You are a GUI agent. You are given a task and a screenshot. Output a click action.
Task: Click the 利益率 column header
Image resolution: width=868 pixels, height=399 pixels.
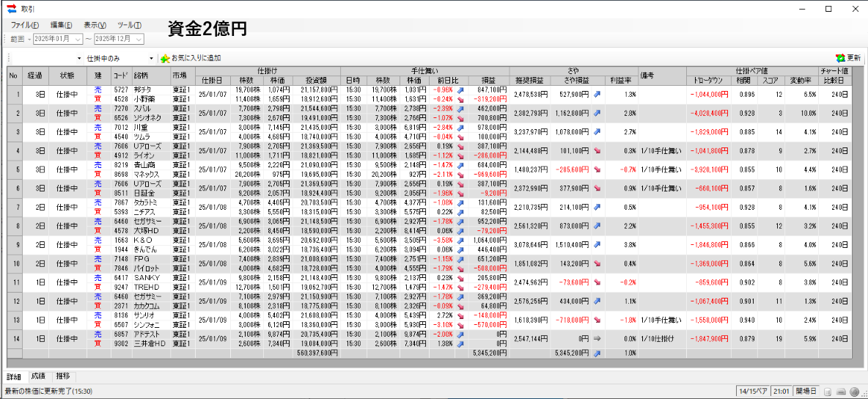point(619,80)
